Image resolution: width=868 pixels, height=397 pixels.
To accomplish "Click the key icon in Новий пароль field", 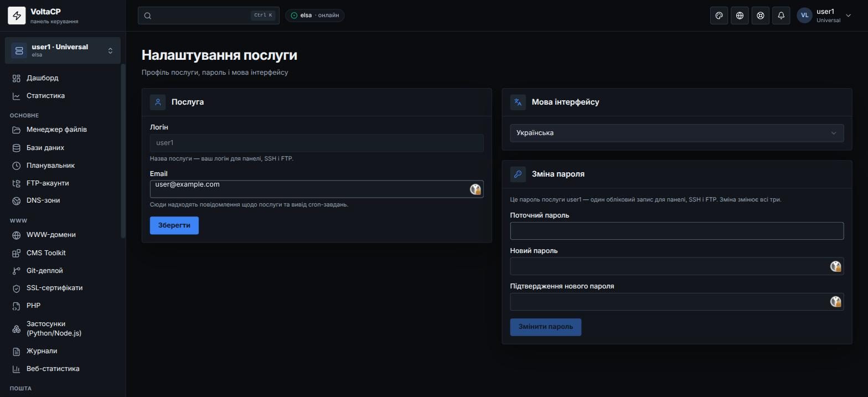I will pyautogui.click(x=836, y=266).
